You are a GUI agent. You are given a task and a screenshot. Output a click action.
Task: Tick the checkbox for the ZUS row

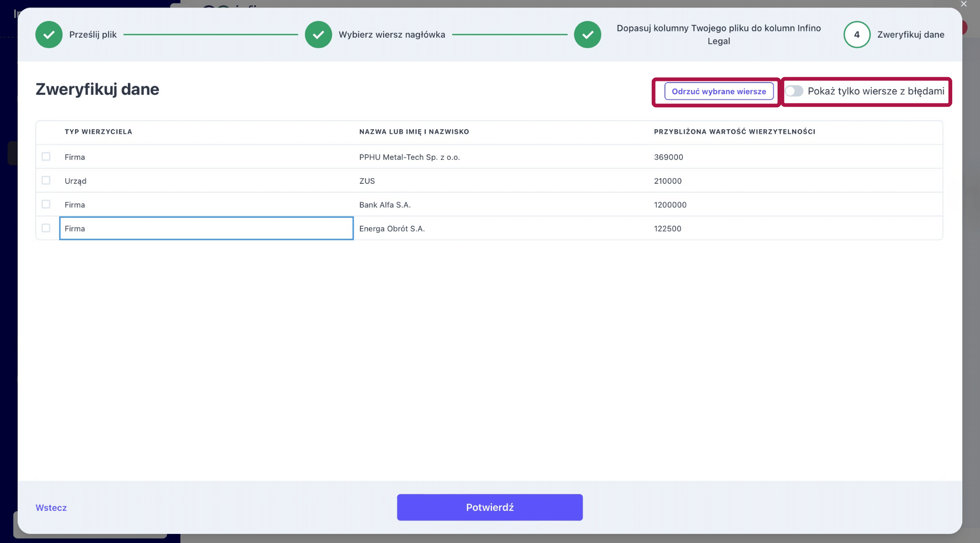pyautogui.click(x=46, y=181)
